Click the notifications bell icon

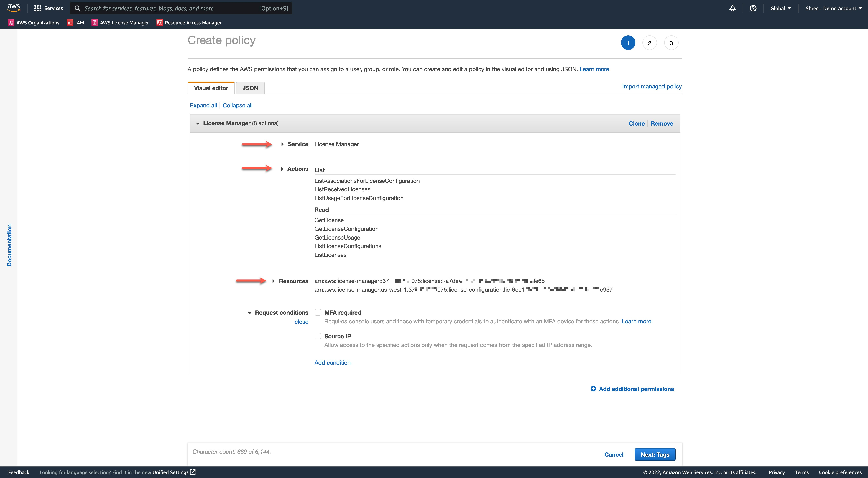click(x=733, y=8)
